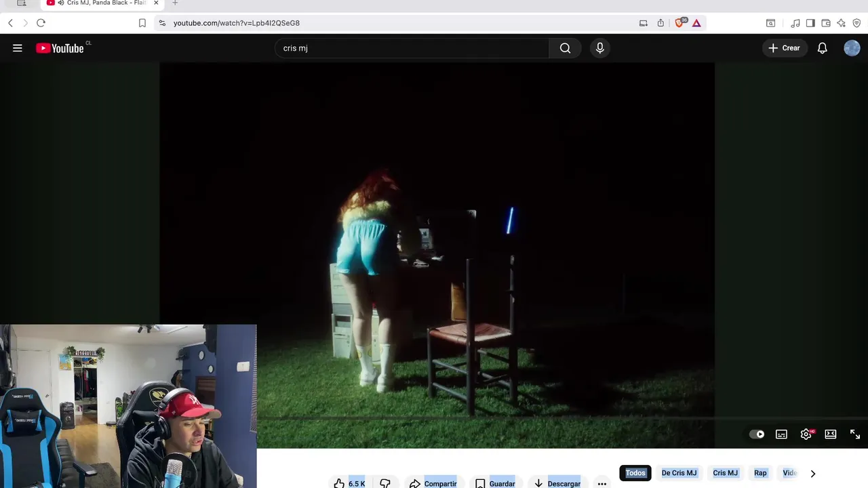Screen dimensions: 868x488
Task: Open the YouTube hamburger guide menu
Action: point(18,48)
